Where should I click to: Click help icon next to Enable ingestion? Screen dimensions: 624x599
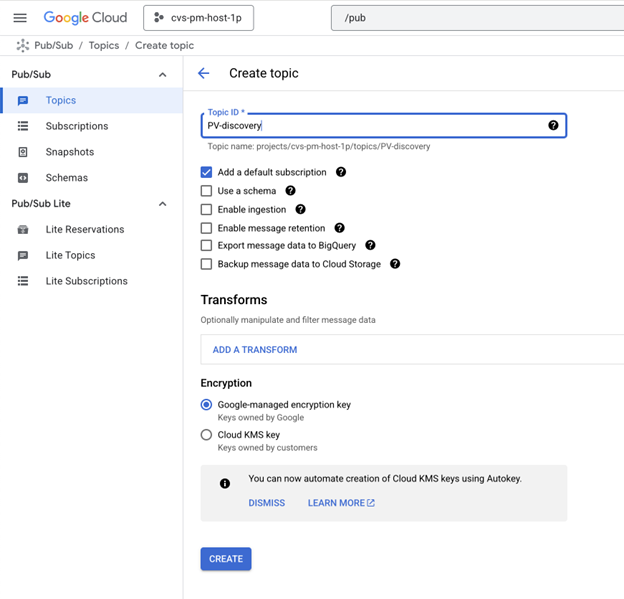300,210
